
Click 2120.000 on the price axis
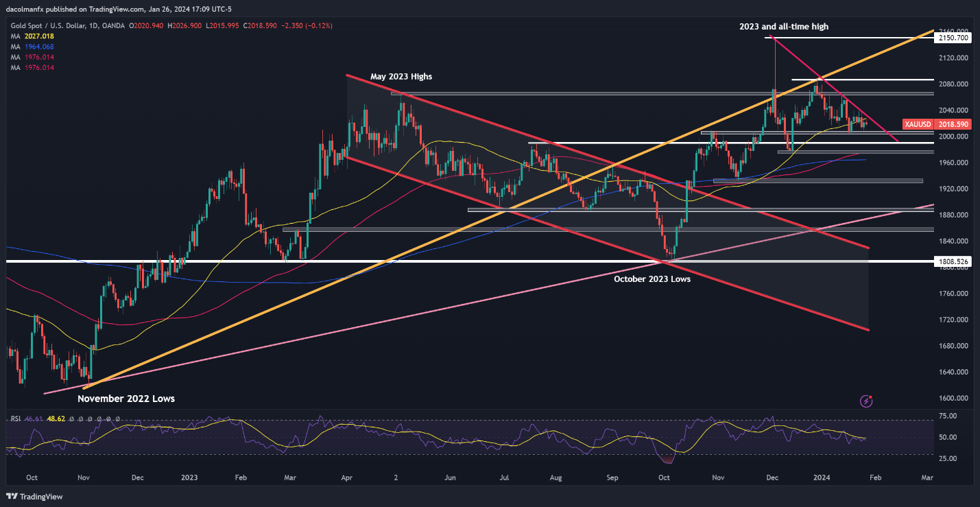tap(954, 58)
